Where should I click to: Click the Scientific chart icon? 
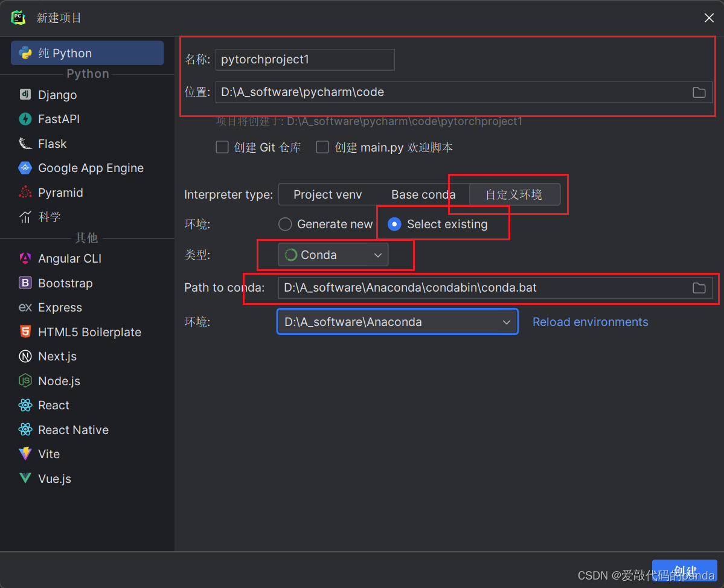25,217
